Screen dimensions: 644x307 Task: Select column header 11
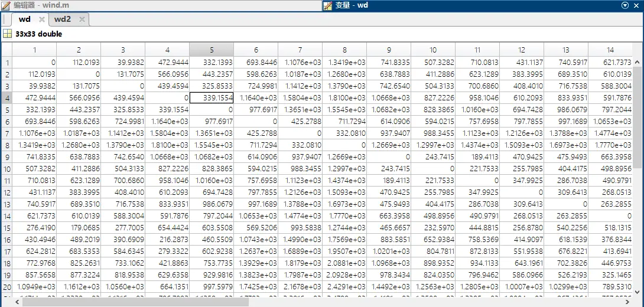tap(477, 50)
